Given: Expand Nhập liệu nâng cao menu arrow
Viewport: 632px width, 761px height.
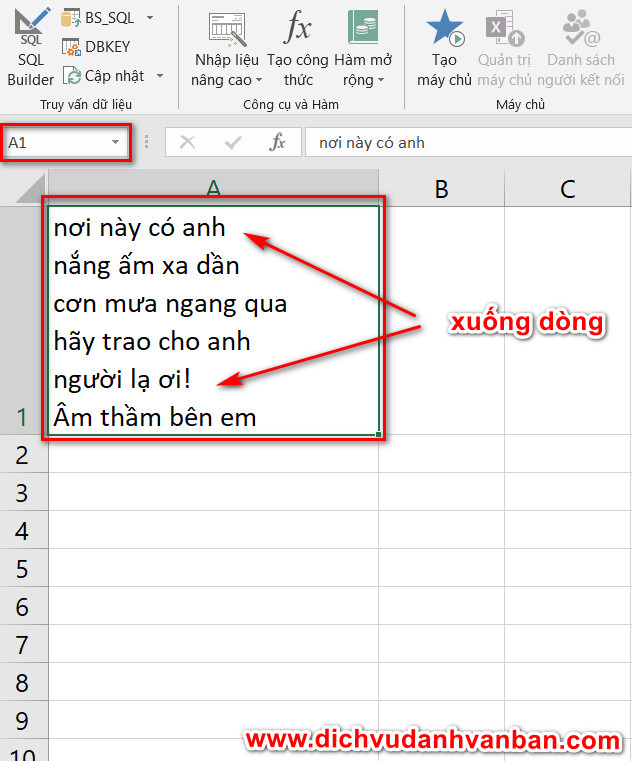Looking at the screenshot, I should (x=258, y=80).
